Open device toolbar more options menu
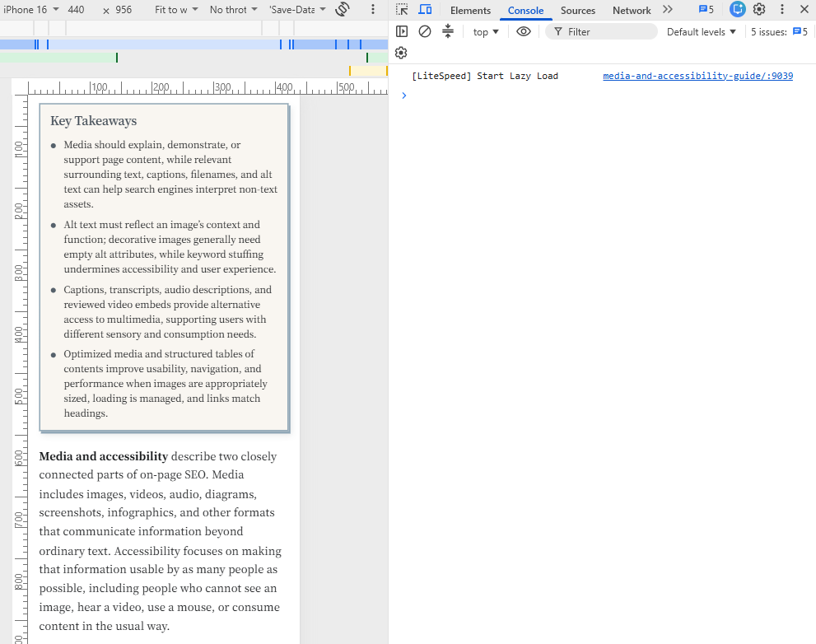The height and width of the screenshot is (644, 816). click(x=373, y=9)
